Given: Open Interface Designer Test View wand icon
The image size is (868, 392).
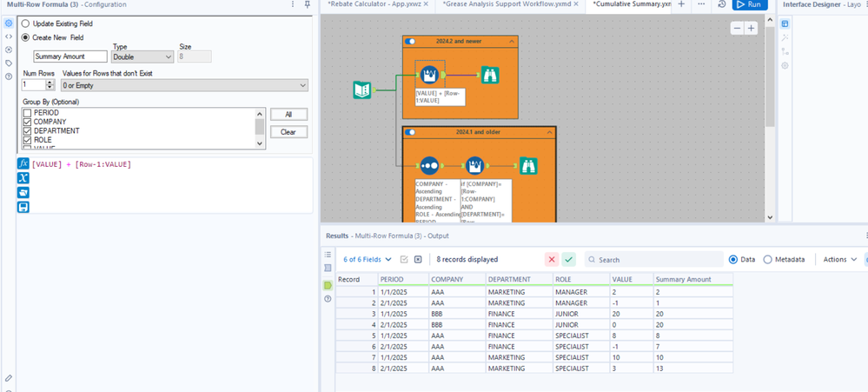Looking at the screenshot, I should pyautogui.click(x=785, y=37).
